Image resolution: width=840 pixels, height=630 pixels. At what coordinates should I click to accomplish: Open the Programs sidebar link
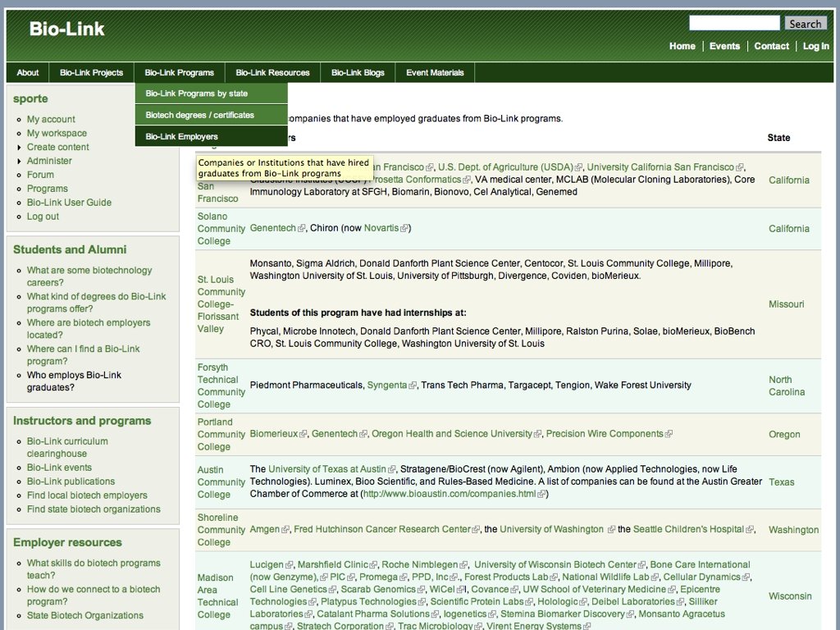point(47,189)
